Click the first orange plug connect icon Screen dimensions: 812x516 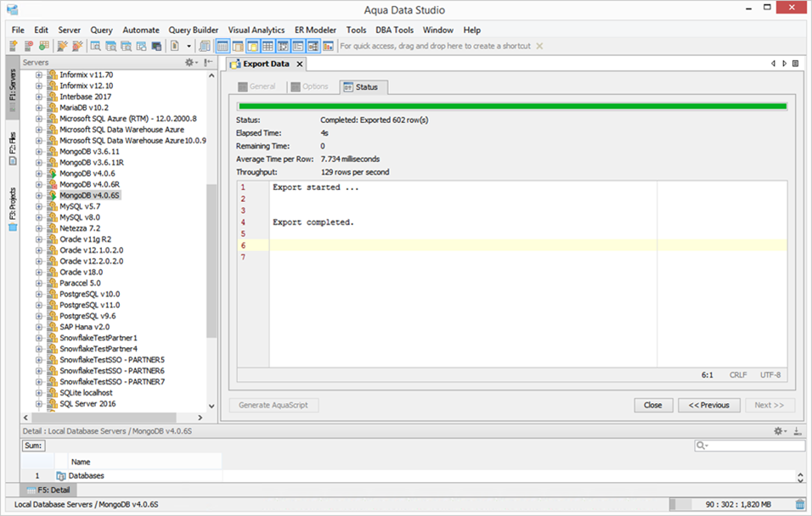click(62, 46)
